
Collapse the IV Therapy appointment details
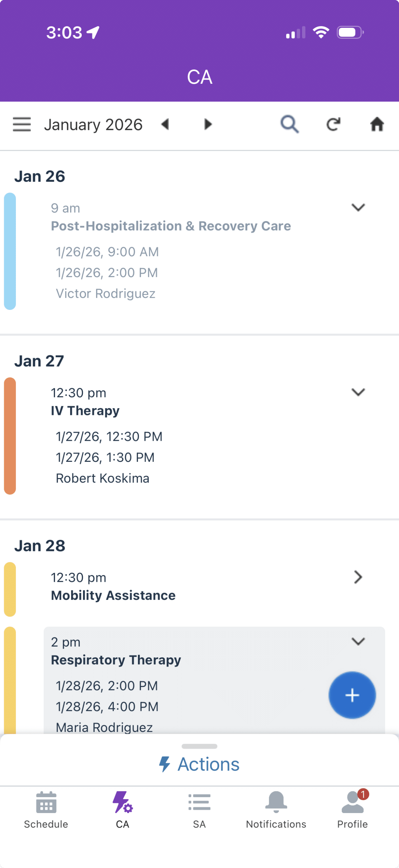click(358, 392)
